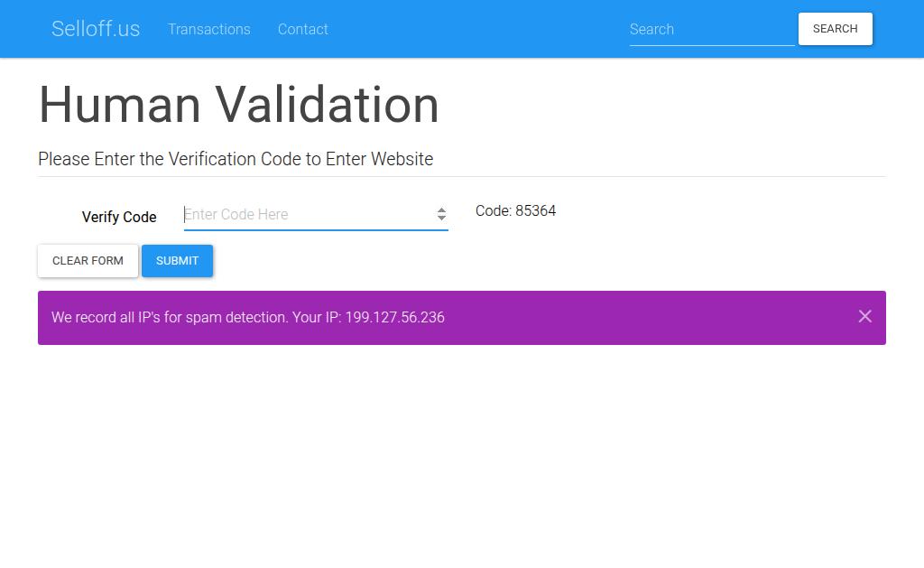924x568 pixels.
Task: Click the Code: 85364 text
Action: coord(515,210)
